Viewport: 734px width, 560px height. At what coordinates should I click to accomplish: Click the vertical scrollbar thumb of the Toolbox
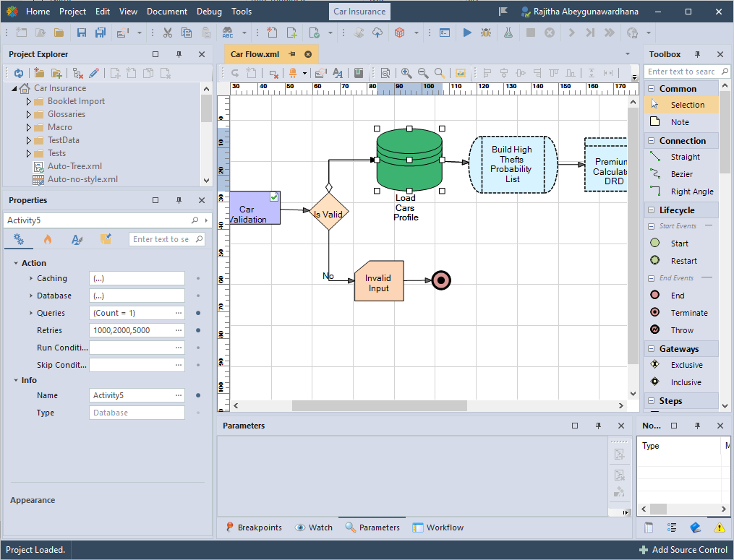pyautogui.click(x=725, y=132)
